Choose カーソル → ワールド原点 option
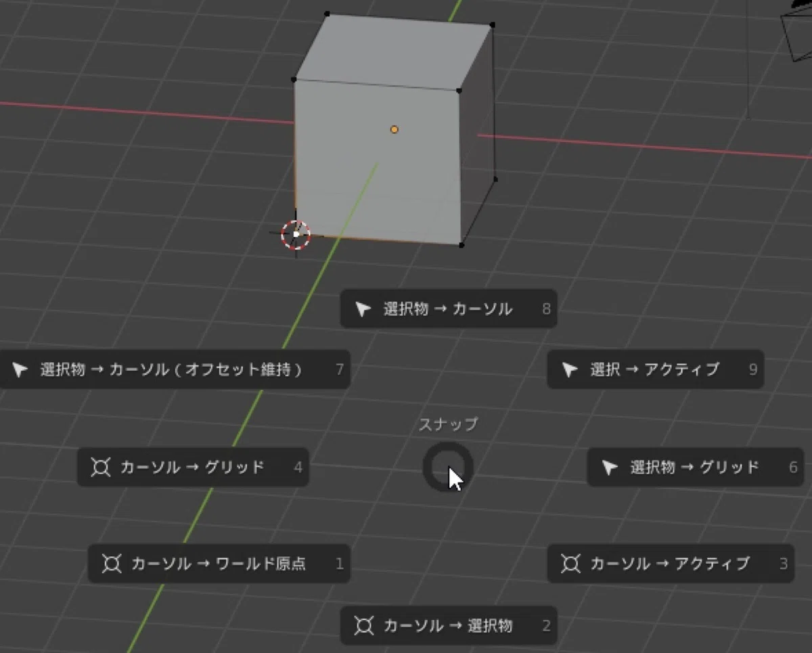Image resolution: width=812 pixels, height=653 pixels. click(x=219, y=564)
